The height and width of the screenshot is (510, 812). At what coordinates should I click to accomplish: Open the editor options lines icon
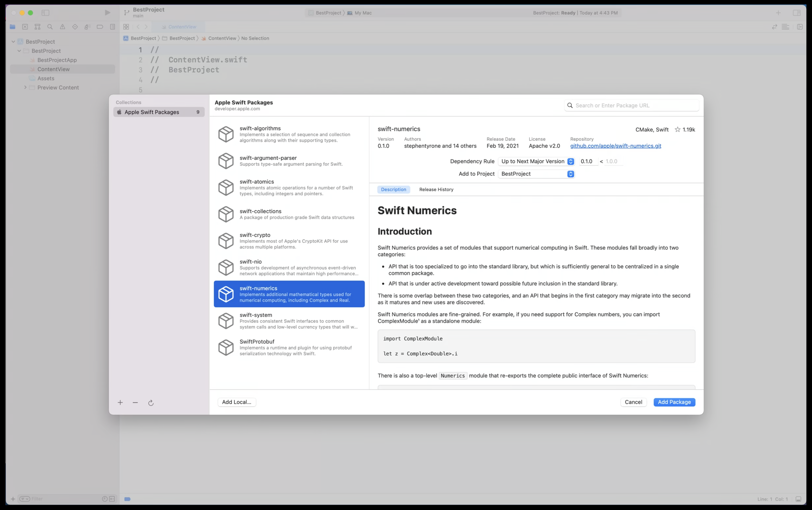785,27
